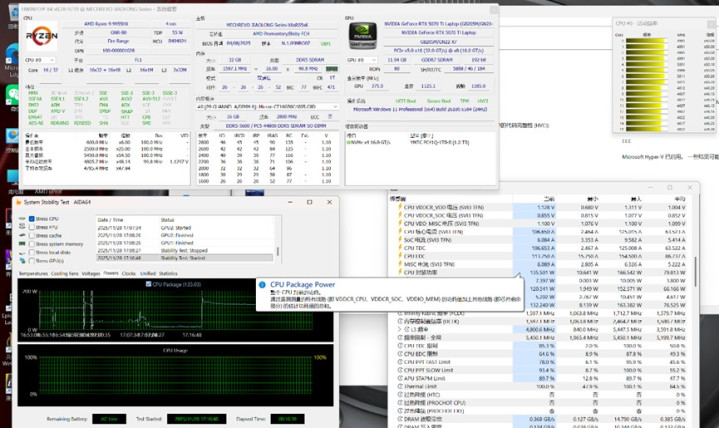
Task: Switch to the Temperatures tab
Action: pos(32,272)
